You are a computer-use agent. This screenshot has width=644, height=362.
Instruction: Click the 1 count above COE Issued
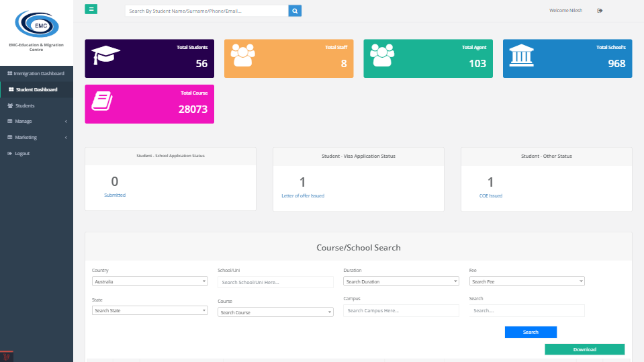(x=490, y=182)
